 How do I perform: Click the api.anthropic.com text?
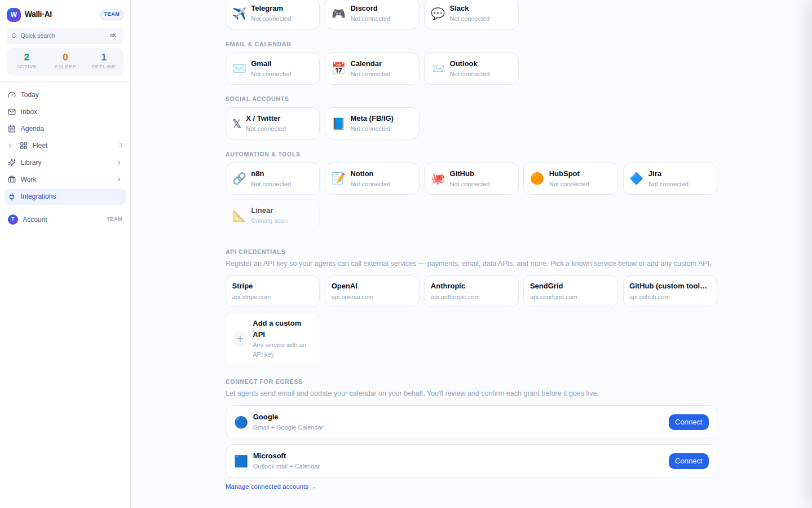(x=455, y=297)
